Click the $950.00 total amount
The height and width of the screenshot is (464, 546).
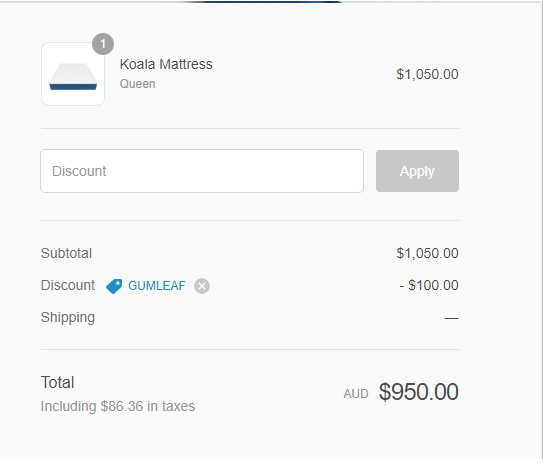click(x=419, y=392)
